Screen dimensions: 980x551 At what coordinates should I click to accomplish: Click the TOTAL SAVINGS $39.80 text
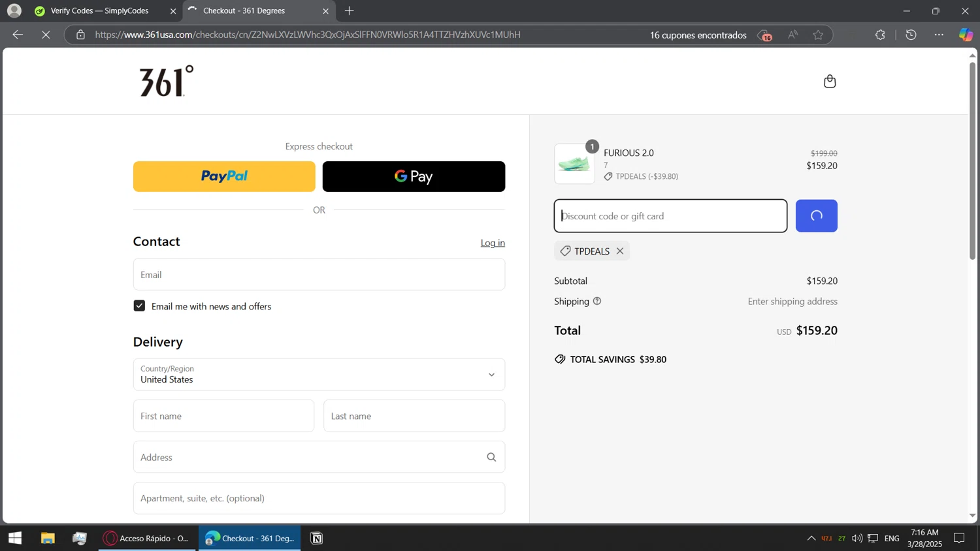click(x=618, y=360)
